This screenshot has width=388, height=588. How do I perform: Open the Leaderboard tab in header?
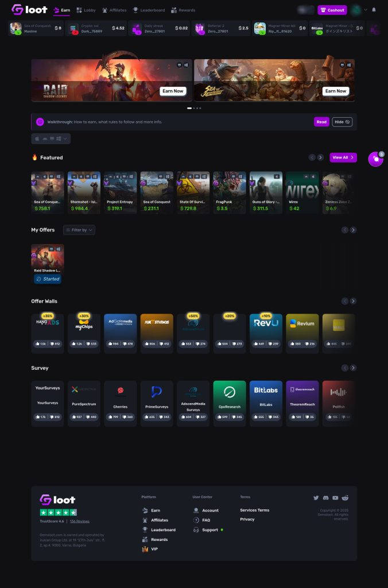[149, 10]
